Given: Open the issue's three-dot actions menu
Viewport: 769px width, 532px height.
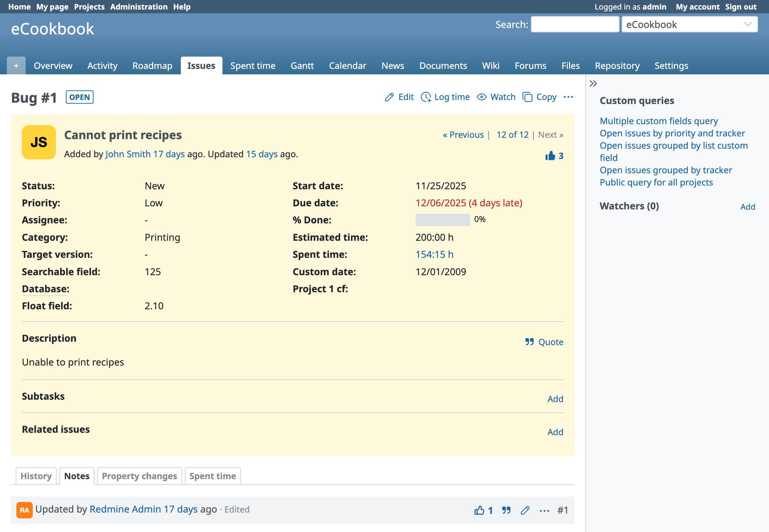Looking at the screenshot, I should (568, 97).
